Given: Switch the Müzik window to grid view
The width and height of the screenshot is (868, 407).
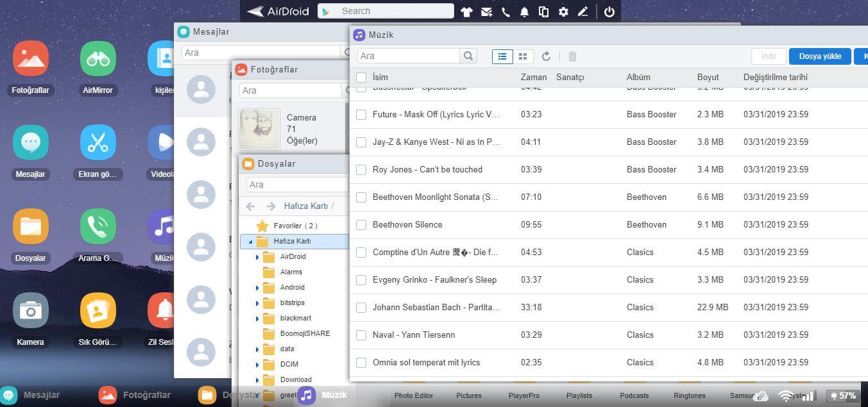Looking at the screenshot, I should point(523,56).
